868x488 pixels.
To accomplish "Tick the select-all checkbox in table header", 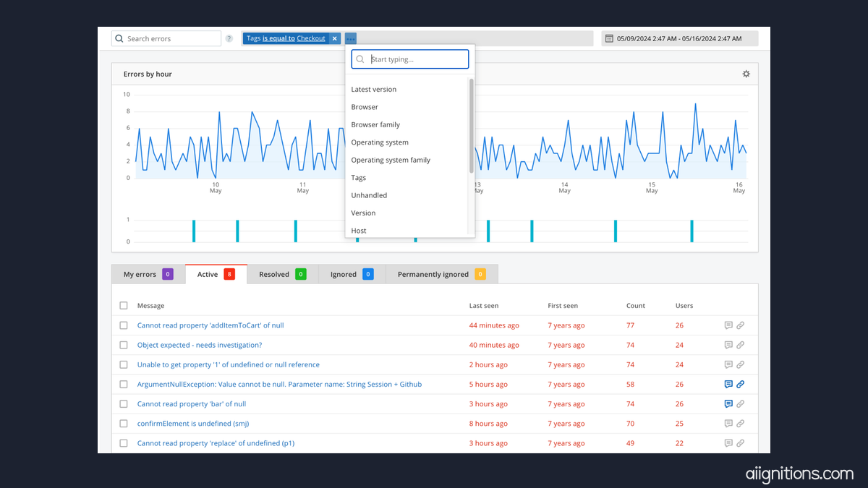I will (x=124, y=306).
